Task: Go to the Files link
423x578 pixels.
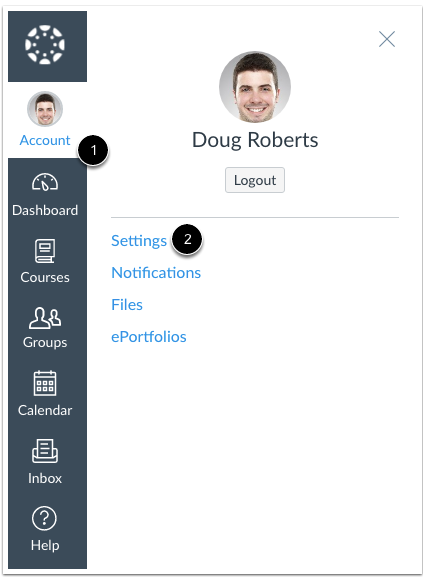Action: [127, 305]
